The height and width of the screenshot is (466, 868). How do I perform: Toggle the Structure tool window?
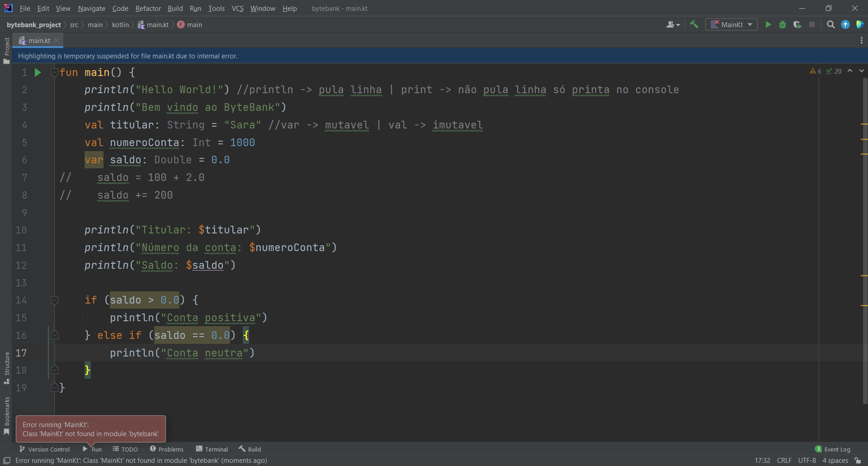pos(6,368)
